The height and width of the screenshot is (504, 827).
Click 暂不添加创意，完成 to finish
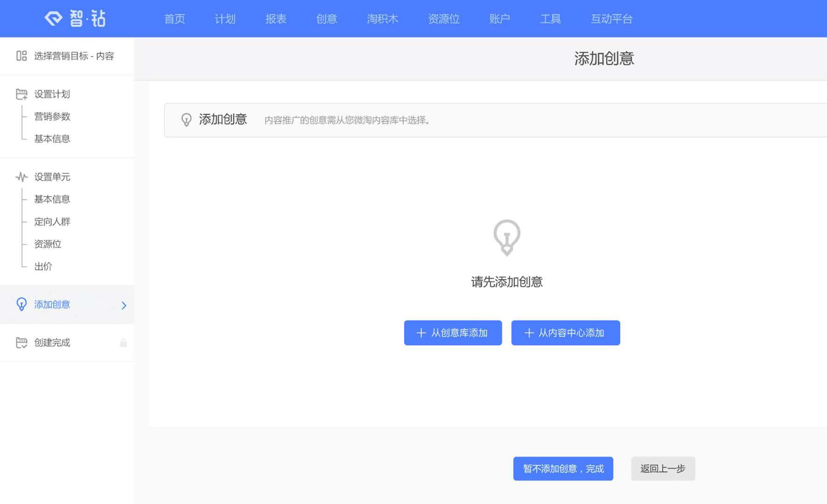pos(563,469)
